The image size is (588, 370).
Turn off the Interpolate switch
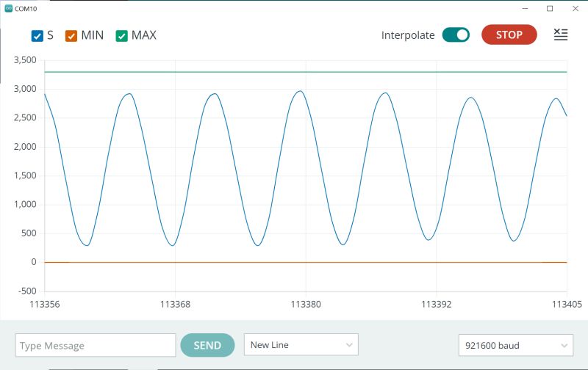(x=456, y=35)
